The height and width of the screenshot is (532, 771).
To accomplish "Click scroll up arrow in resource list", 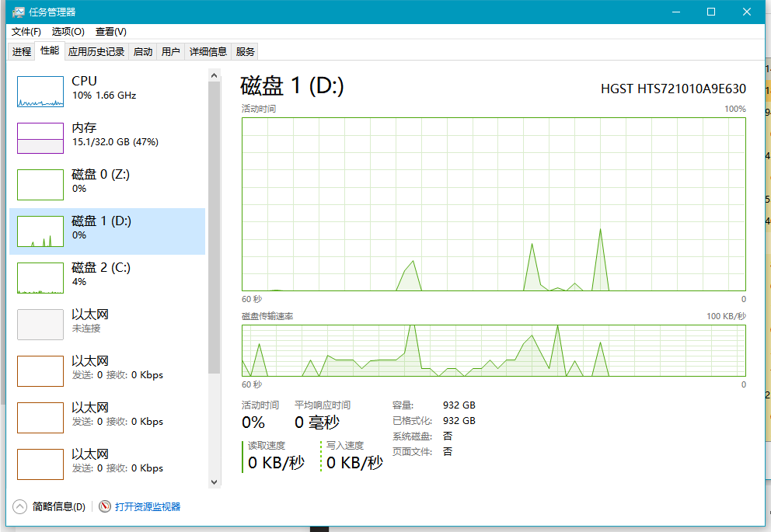I will point(214,75).
